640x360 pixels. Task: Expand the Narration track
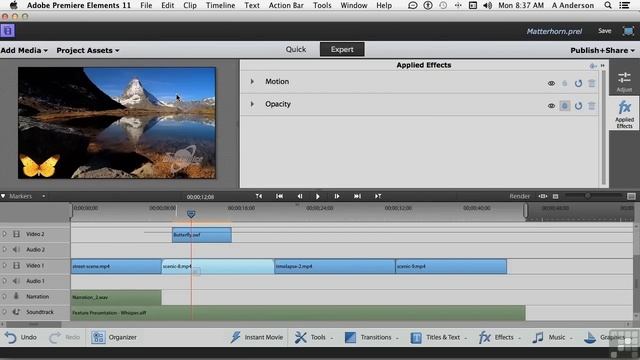tap(4, 296)
